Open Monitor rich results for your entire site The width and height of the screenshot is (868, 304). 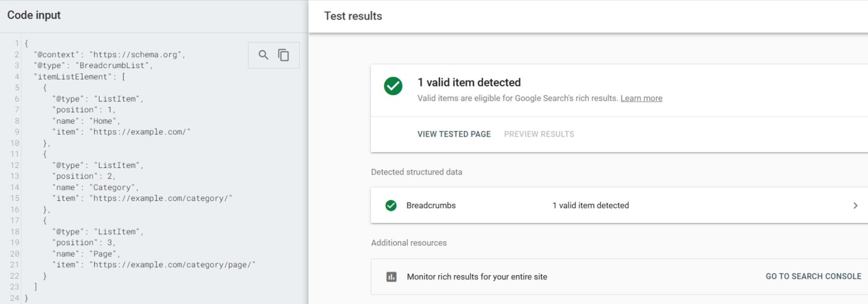click(x=476, y=276)
